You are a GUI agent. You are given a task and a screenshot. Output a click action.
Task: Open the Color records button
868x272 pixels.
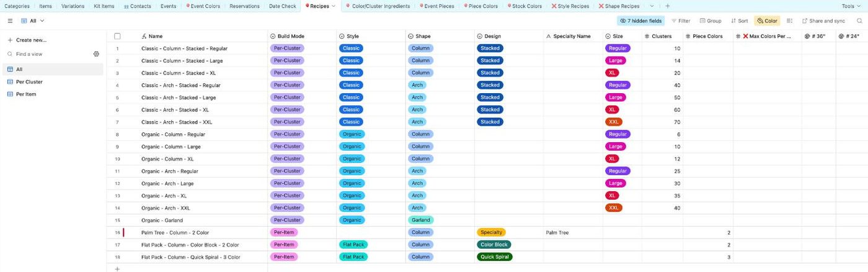tap(767, 20)
